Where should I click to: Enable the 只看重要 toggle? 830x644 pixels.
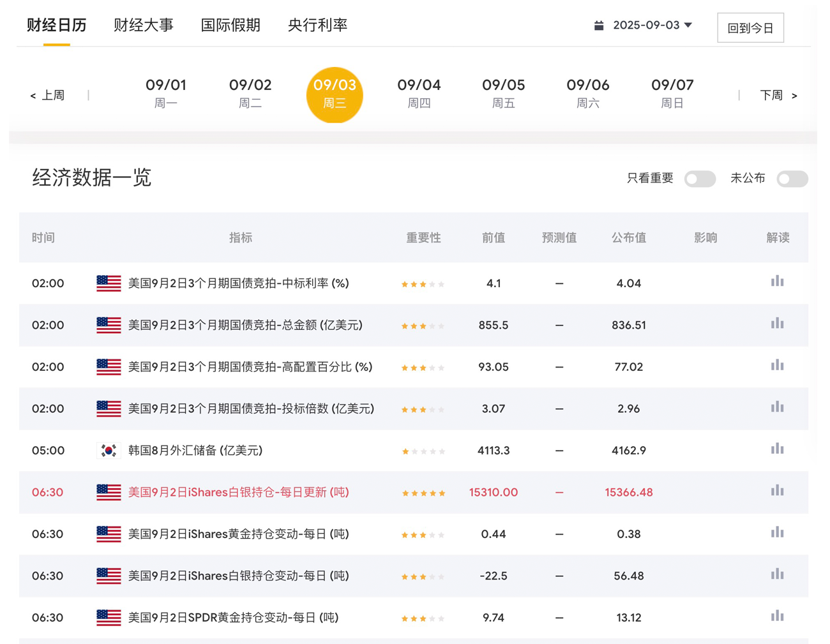pyautogui.click(x=700, y=179)
